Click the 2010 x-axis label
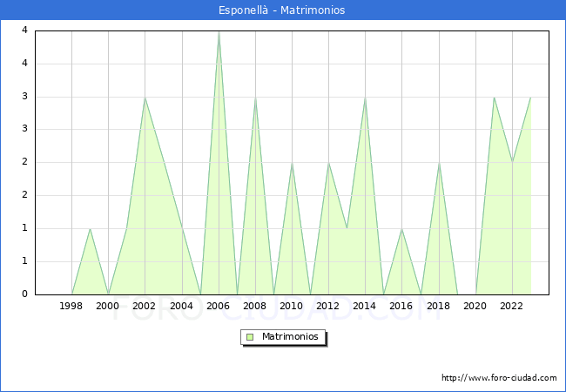566x392 pixels. (x=292, y=306)
